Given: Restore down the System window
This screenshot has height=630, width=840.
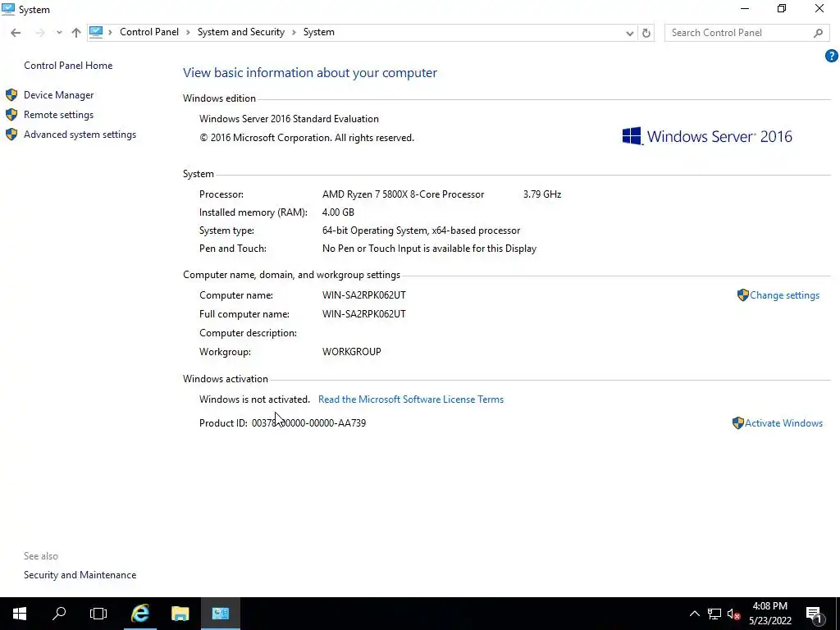Looking at the screenshot, I should point(782,8).
